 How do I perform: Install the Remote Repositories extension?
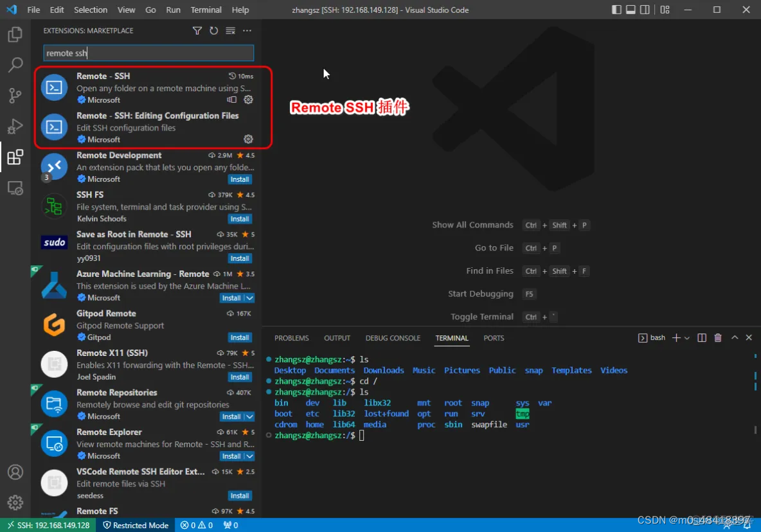click(x=231, y=416)
